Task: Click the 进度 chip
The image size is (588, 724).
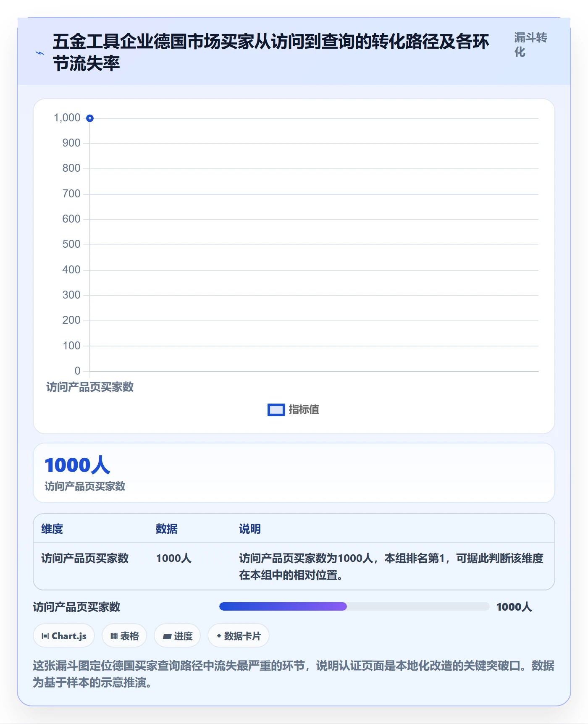Action: 177,636
